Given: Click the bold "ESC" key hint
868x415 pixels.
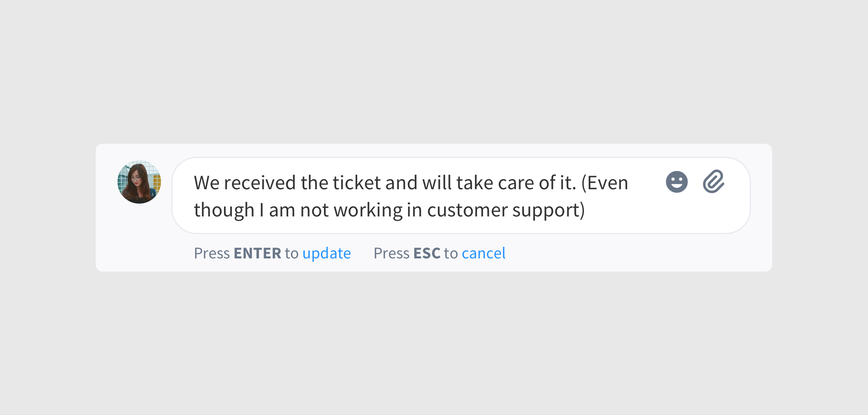Looking at the screenshot, I should tap(427, 253).
